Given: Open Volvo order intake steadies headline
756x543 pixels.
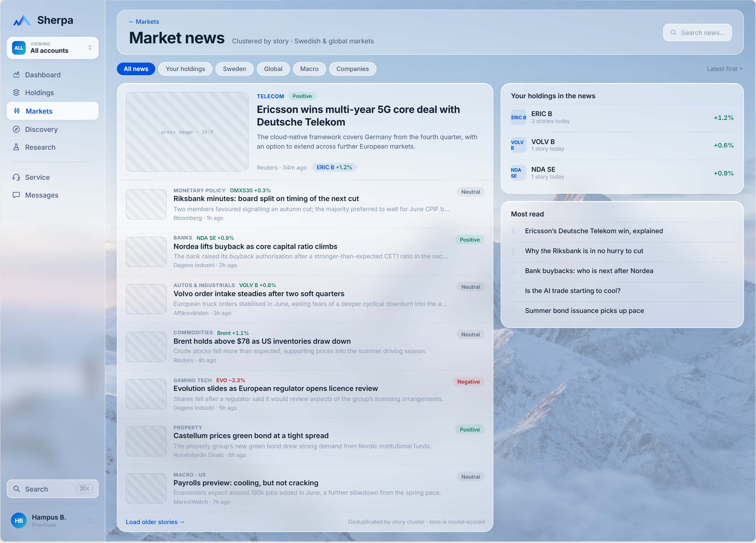Looking at the screenshot, I should coord(259,294).
